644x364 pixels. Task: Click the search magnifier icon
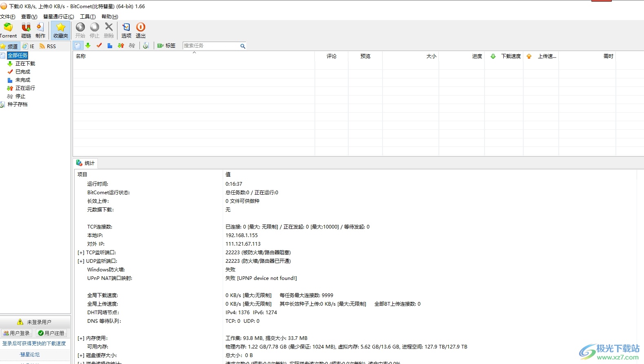pyautogui.click(x=243, y=46)
